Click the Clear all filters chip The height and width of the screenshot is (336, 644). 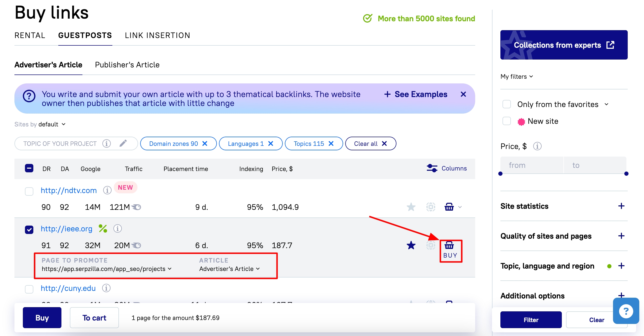(x=370, y=143)
